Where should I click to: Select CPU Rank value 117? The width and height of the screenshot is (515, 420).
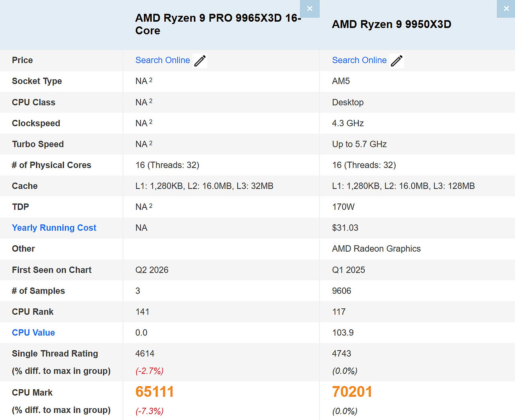point(339,312)
